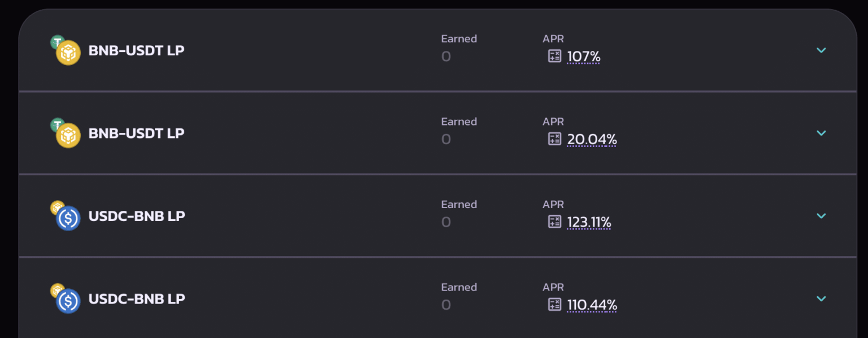
Task: Click token pair icon of 110.44% USDC-BNB farm
Action: (66, 299)
